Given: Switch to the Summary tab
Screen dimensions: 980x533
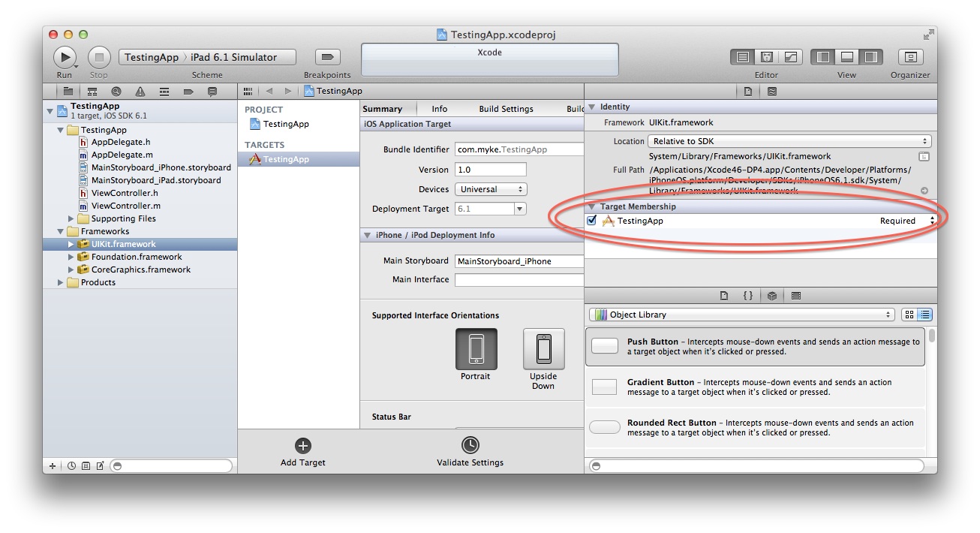Looking at the screenshot, I should click(383, 109).
